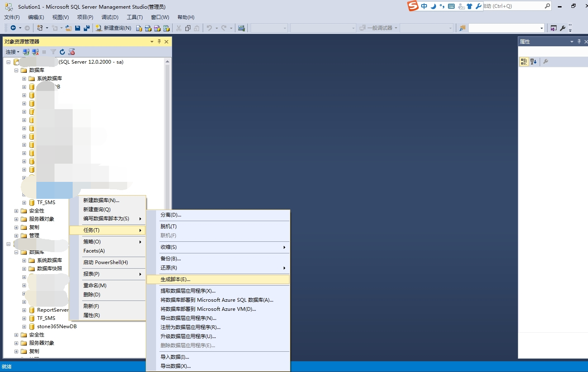Toggle auto-hide pin on 属性 panel
This screenshot has height=372, width=588.
click(x=579, y=41)
